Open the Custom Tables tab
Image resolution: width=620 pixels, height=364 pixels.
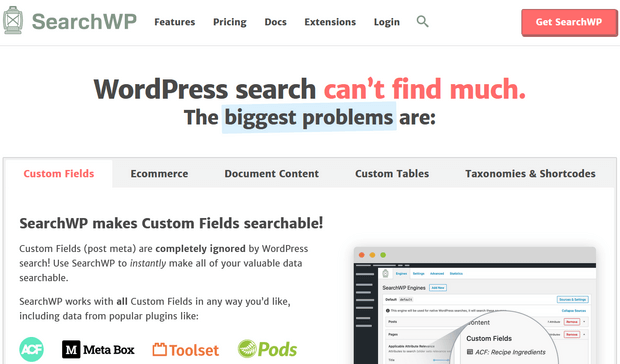[392, 174]
